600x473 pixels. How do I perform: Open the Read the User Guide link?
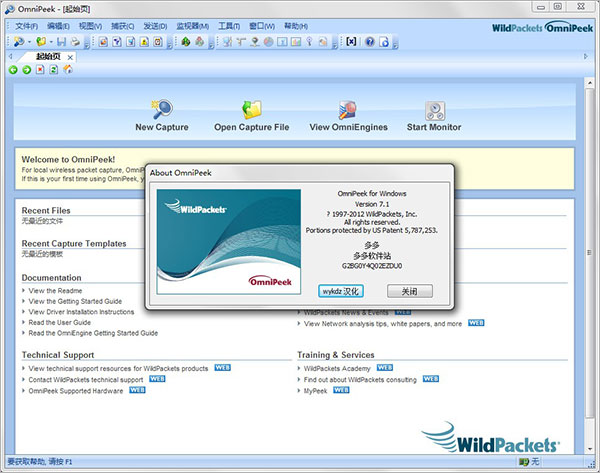point(59,323)
